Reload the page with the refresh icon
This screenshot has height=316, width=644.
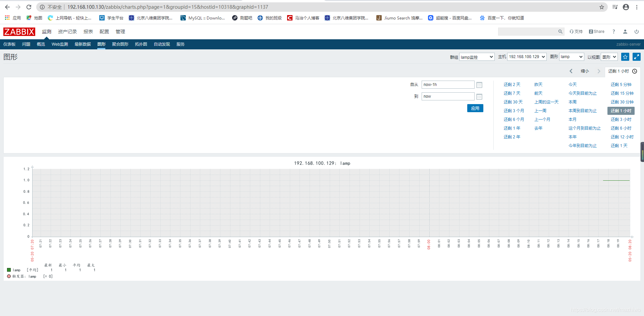tap(29, 7)
